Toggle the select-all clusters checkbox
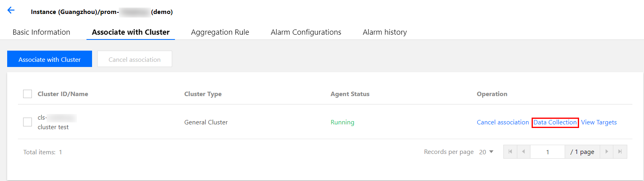 coord(27,94)
